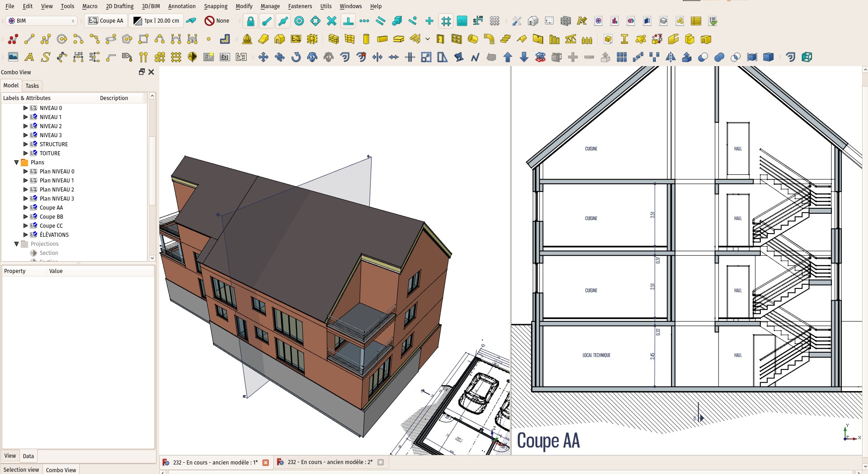Activate the Arch Wall tool
This screenshot has width=868, height=474.
[x=334, y=39]
